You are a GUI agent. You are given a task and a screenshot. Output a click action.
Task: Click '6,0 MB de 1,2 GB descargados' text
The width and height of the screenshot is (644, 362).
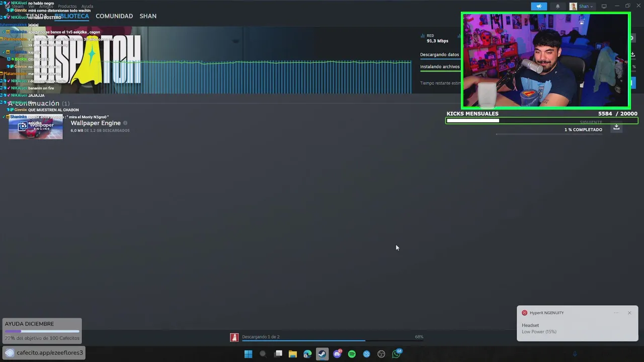(x=100, y=131)
